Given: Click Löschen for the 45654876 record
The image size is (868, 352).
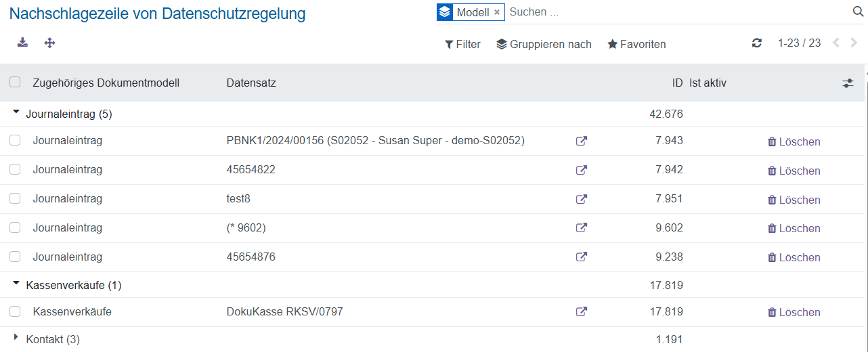Looking at the screenshot, I should click(794, 257).
